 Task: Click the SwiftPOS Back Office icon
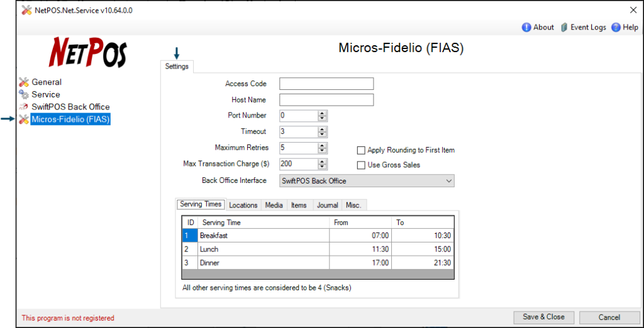click(24, 107)
